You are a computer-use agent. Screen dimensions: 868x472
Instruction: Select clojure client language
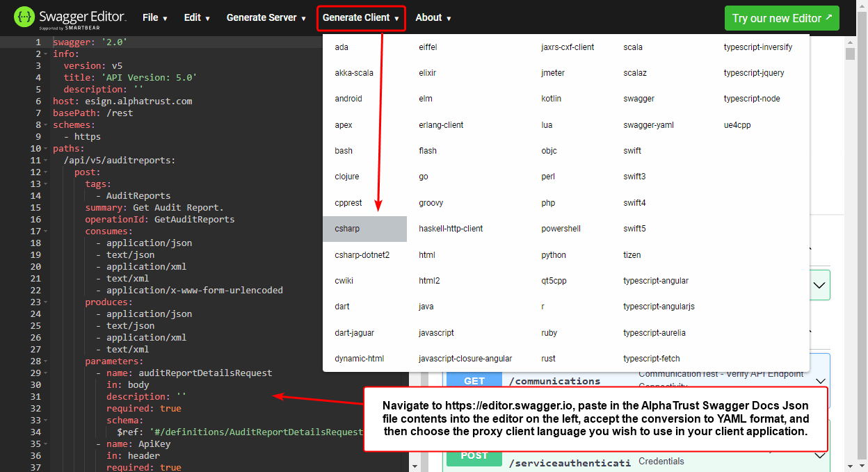347,177
